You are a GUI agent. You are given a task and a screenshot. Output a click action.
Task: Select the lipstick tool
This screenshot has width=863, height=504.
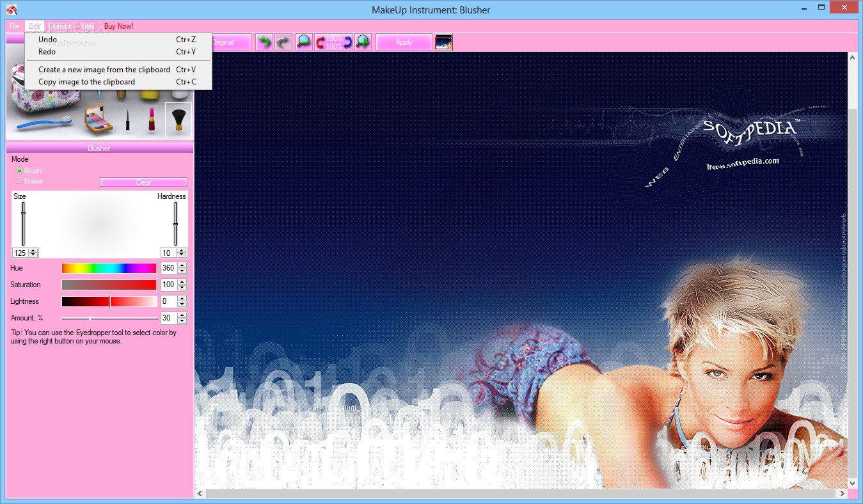tap(152, 120)
